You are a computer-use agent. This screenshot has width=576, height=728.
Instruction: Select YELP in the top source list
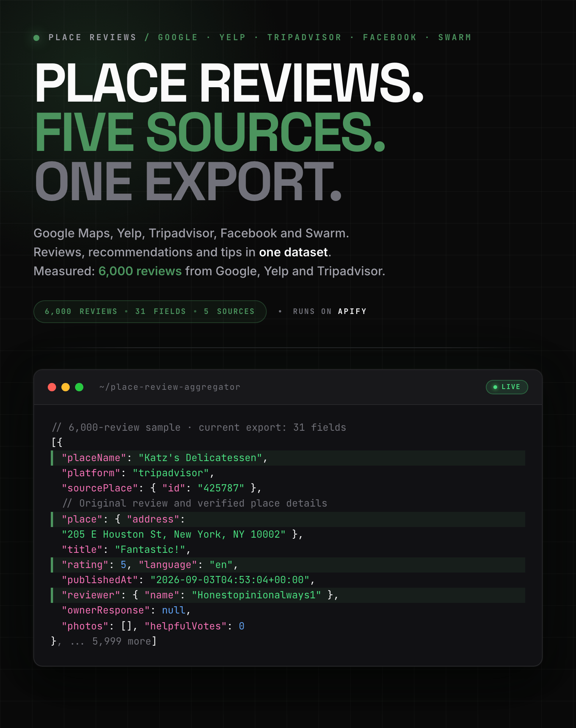pyautogui.click(x=232, y=38)
